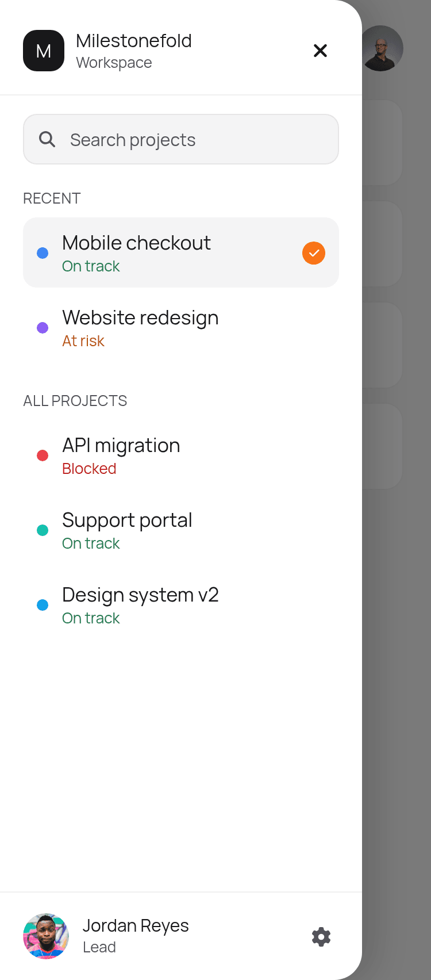Click the blue dot beside Design system v2
The width and height of the screenshot is (431, 980).
[x=43, y=605]
